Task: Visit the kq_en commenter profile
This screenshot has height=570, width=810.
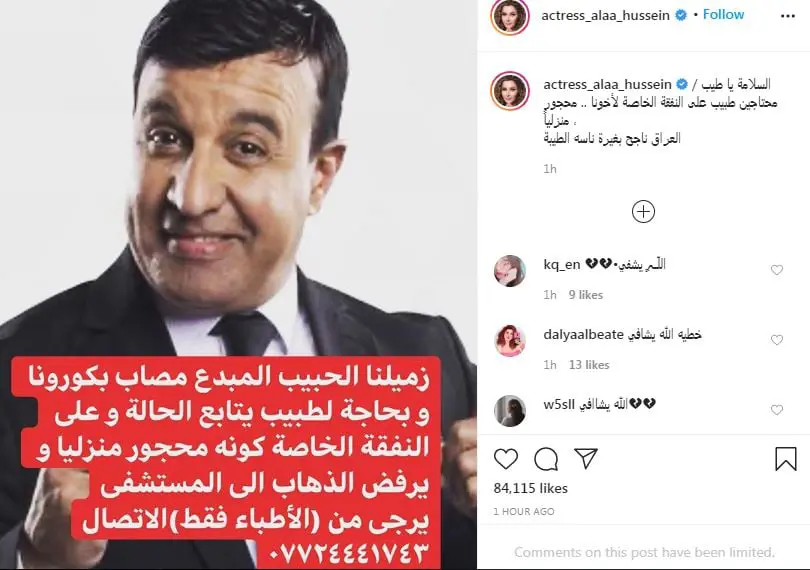Action: [x=562, y=265]
